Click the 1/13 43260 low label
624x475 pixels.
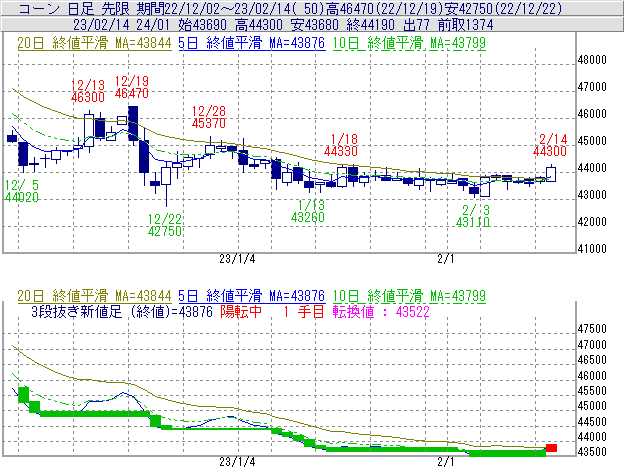coord(308,211)
